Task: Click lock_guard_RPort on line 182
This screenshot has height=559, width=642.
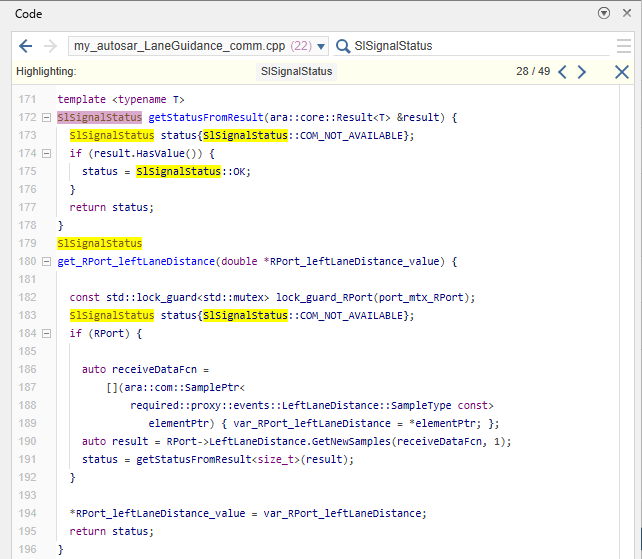Action: [324, 297]
